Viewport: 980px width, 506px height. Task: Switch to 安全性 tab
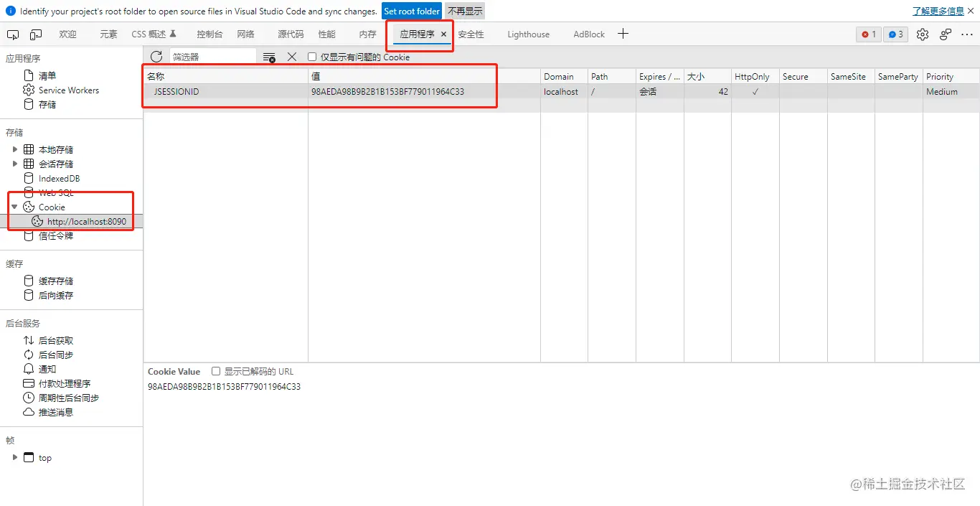471,34
